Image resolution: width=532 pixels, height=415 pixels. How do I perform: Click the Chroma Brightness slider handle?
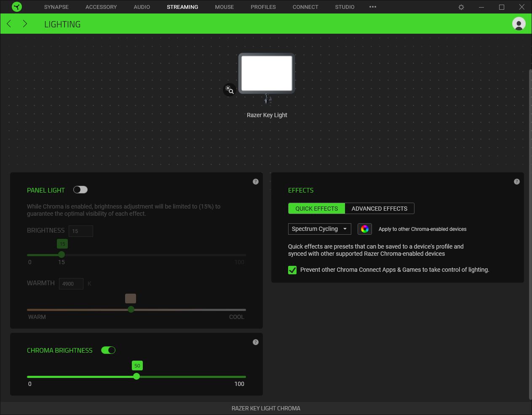pyautogui.click(x=136, y=377)
